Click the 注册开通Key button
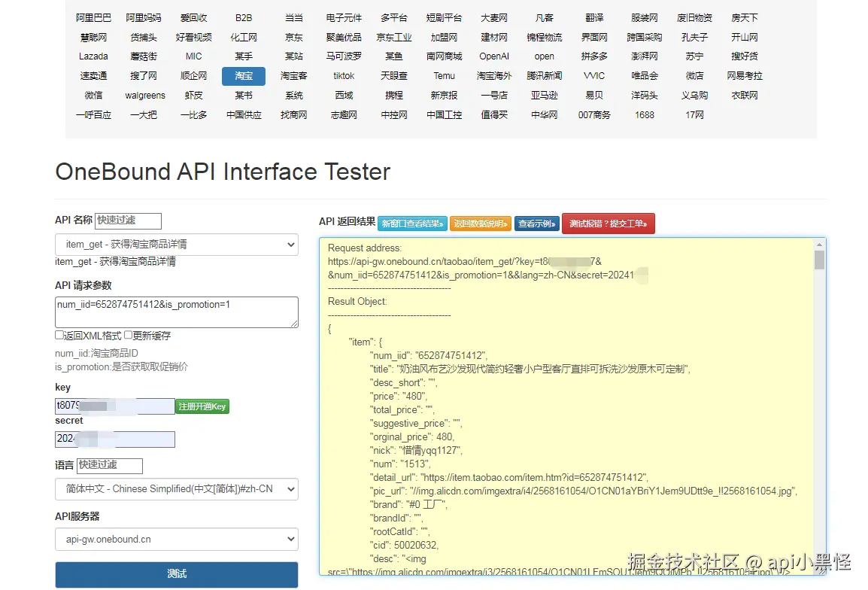This screenshot has width=868, height=590. pyautogui.click(x=202, y=406)
